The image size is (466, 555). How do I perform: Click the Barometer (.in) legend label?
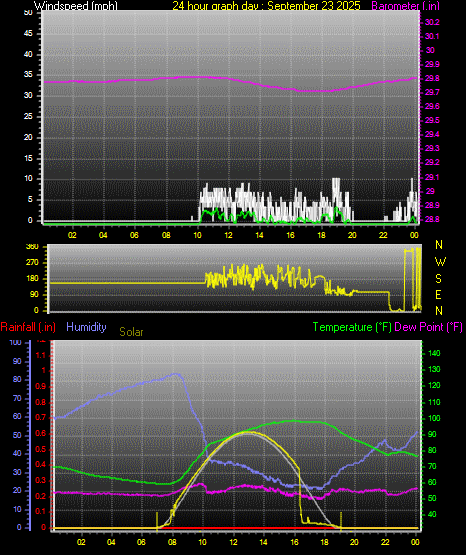coord(405,6)
